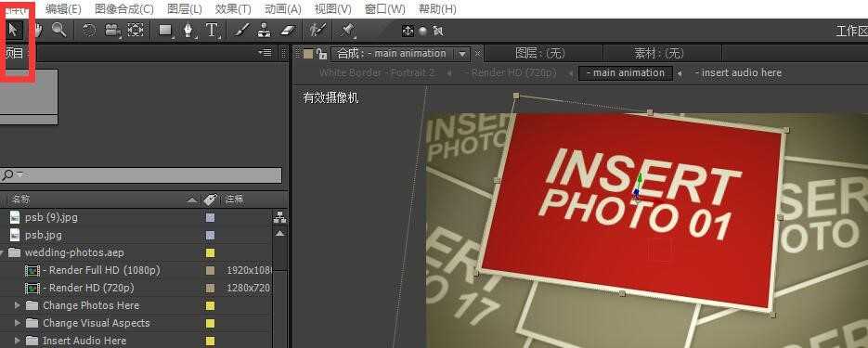This screenshot has width=868, height=348.
Task: Close the main animation composition tab
Action: coord(478,54)
